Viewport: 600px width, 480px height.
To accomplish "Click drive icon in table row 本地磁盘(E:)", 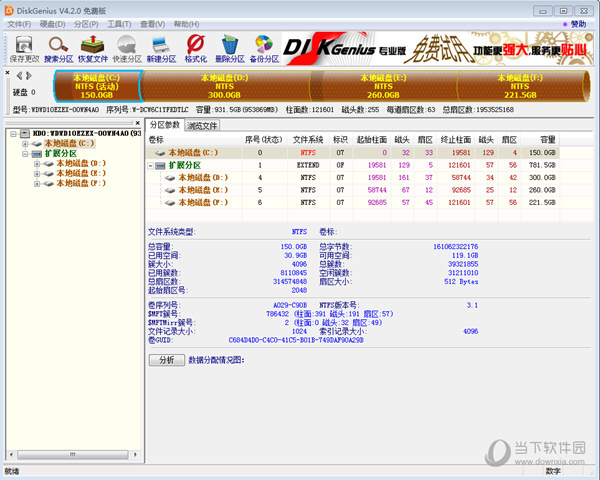I will pos(170,190).
